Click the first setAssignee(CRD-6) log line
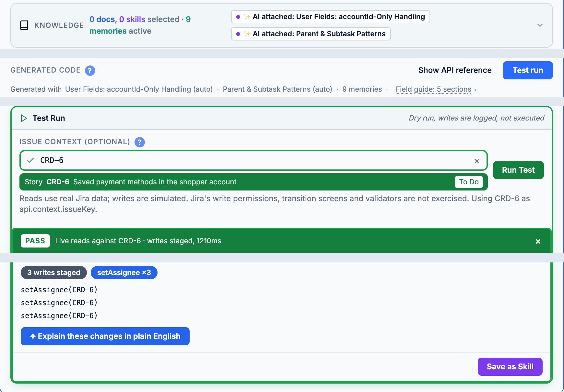This screenshot has width=564, height=392. [59, 290]
